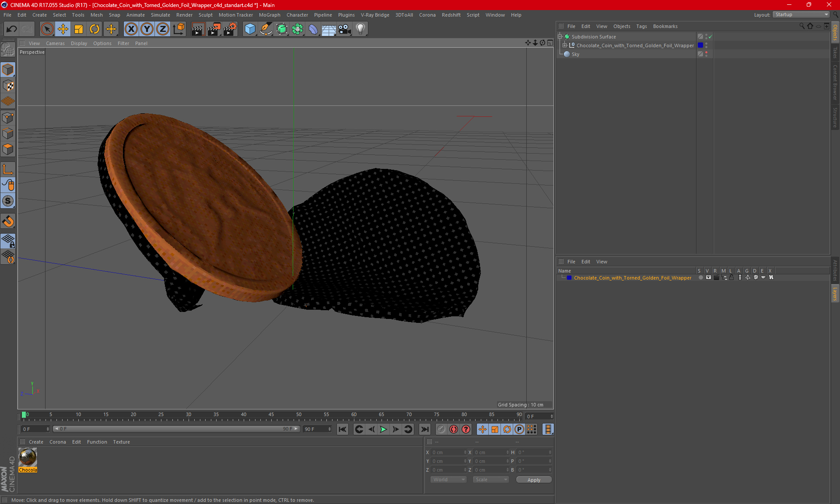Open the Simulate menu
The image size is (840, 504).
click(x=160, y=15)
